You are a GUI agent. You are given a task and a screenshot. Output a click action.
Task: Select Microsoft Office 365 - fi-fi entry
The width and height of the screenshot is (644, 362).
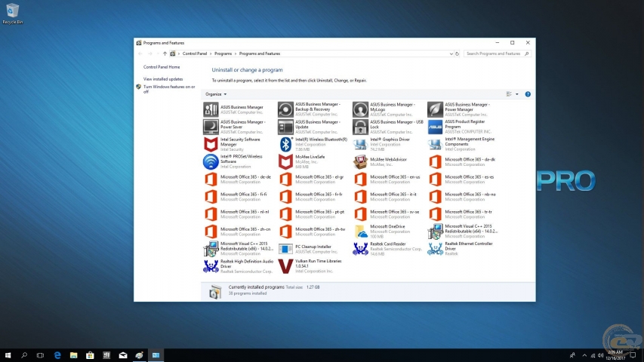[237, 197]
